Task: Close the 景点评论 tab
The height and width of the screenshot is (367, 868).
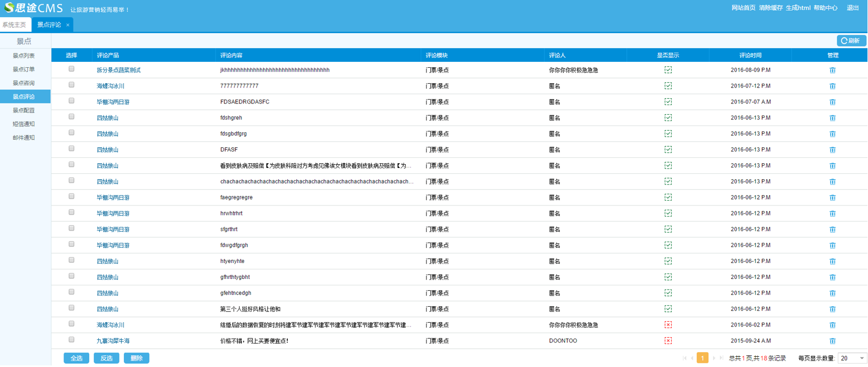Action: tap(68, 25)
